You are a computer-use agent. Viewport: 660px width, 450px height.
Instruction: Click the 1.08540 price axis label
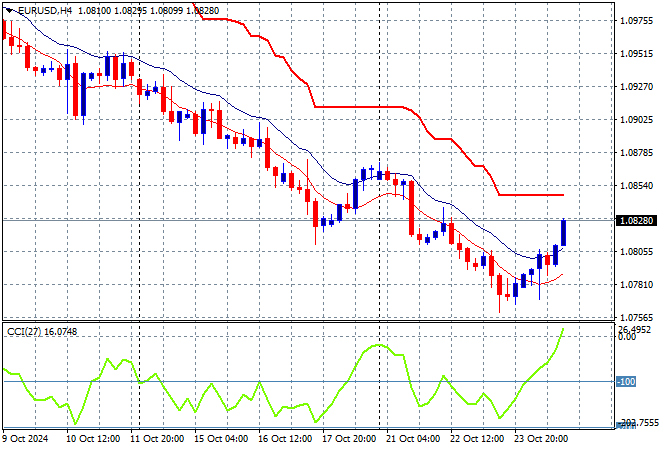(x=636, y=186)
